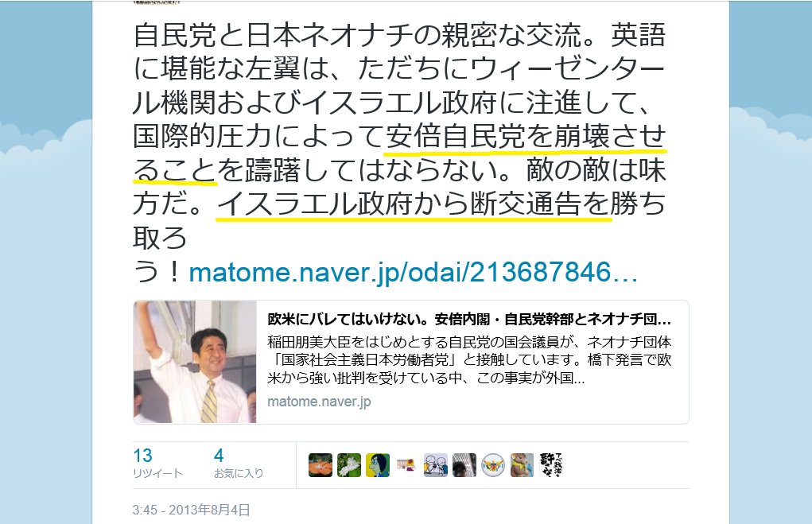Open the 3:45 - 2013年8月4日 timestamp

[x=191, y=510]
